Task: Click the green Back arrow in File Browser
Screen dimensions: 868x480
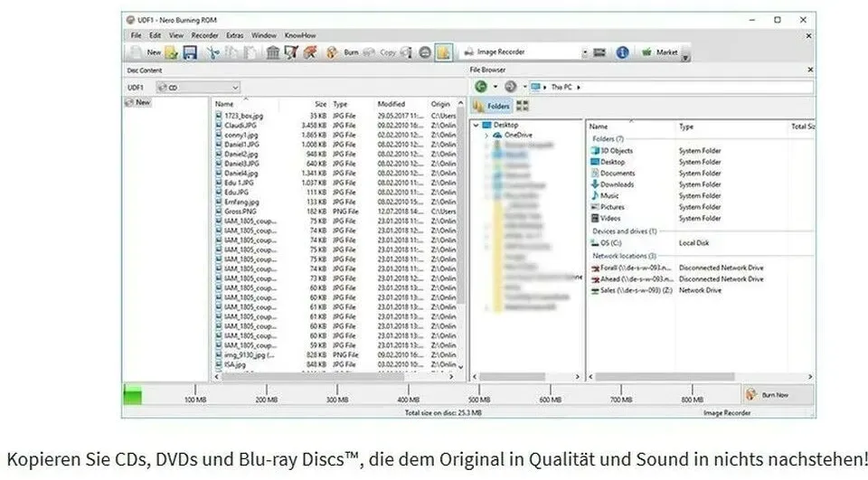Action: coord(481,87)
